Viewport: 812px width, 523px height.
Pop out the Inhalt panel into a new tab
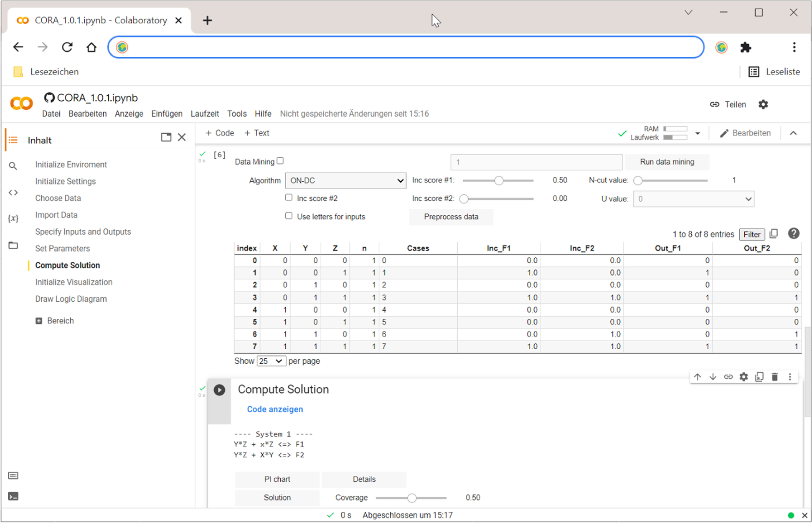pos(166,137)
